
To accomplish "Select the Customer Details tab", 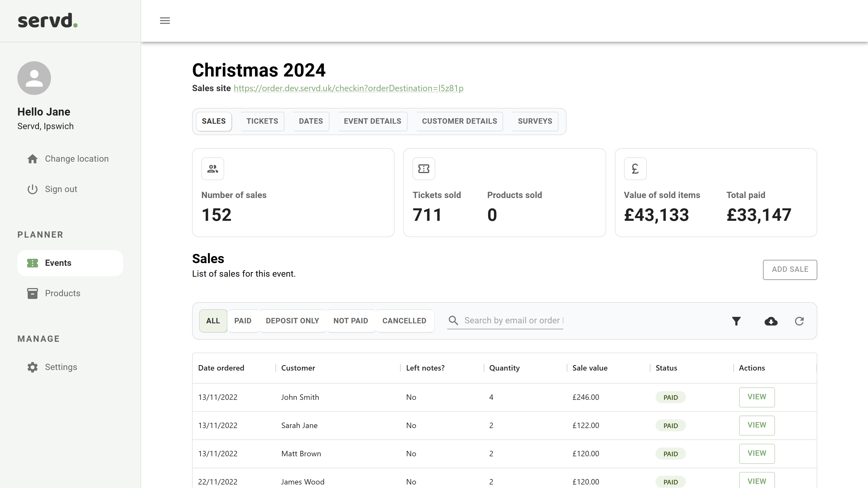I will pyautogui.click(x=459, y=121).
